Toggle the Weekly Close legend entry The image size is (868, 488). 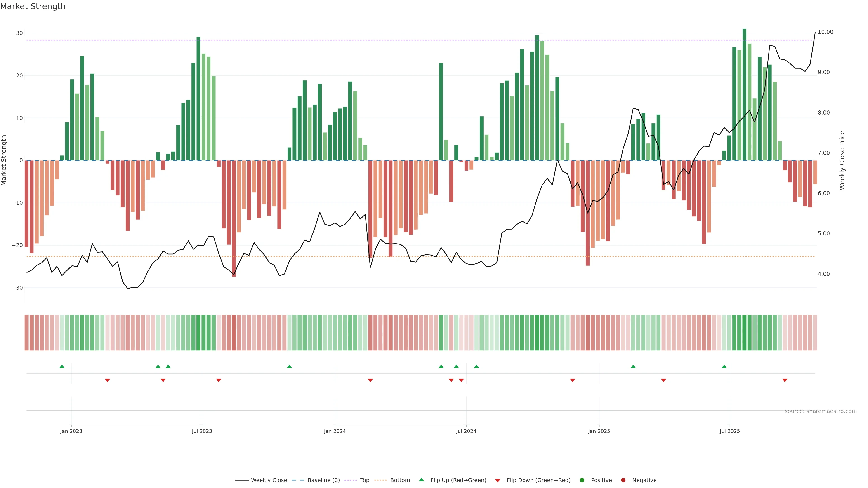click(269, 480)
